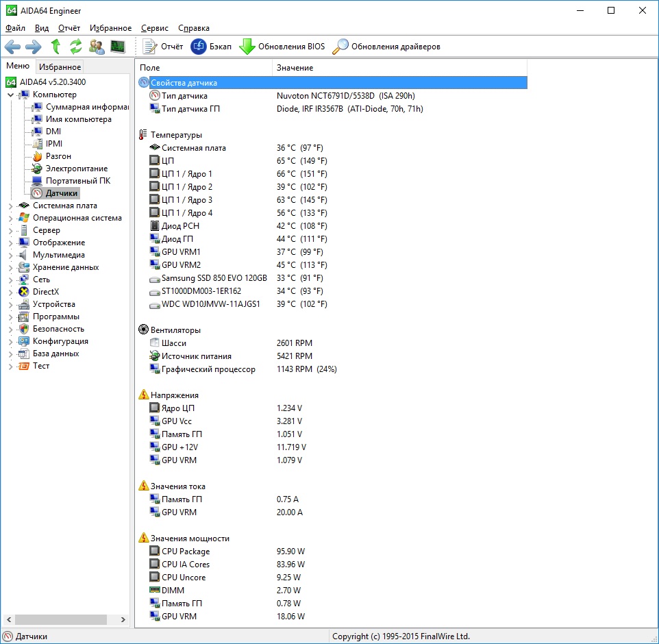Select the Samsung SSD 850 EVO 120GB row

tap(332, 278)
